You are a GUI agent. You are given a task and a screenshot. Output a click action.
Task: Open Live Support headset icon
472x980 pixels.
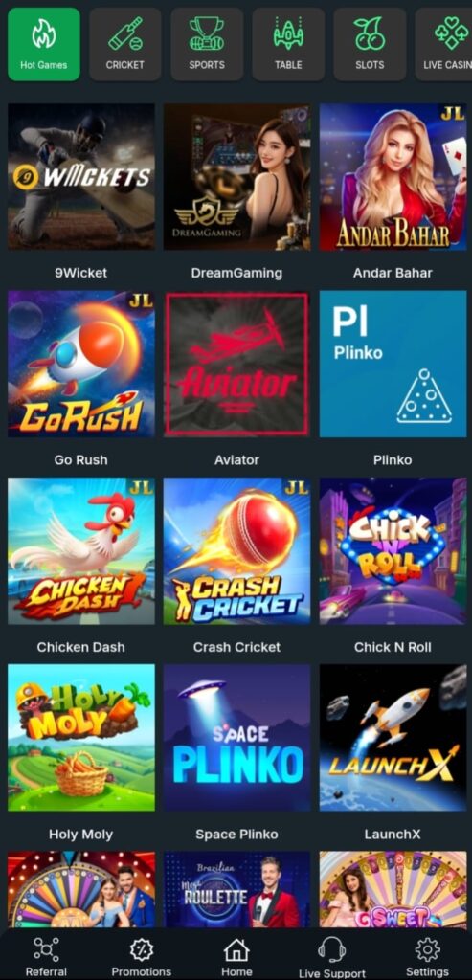[331, 950]
